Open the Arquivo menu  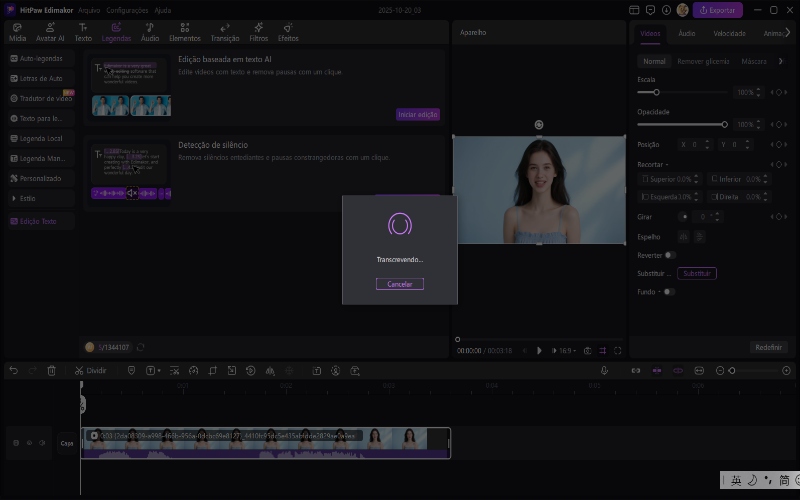pos(89,9)
